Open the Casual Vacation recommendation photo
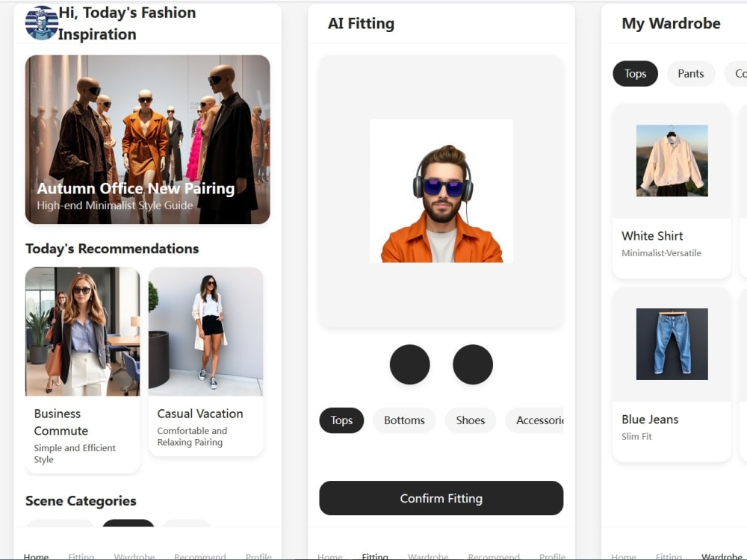Image resolution: width=747 pixels, height=560 pixels. [206, 332]
